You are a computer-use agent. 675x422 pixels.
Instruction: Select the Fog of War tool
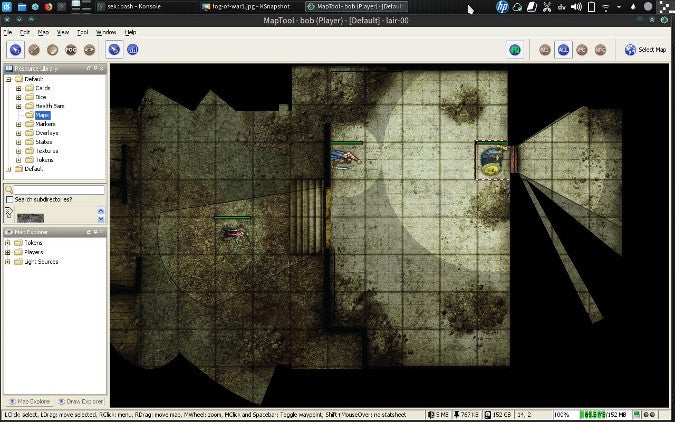tap(70, 49)
